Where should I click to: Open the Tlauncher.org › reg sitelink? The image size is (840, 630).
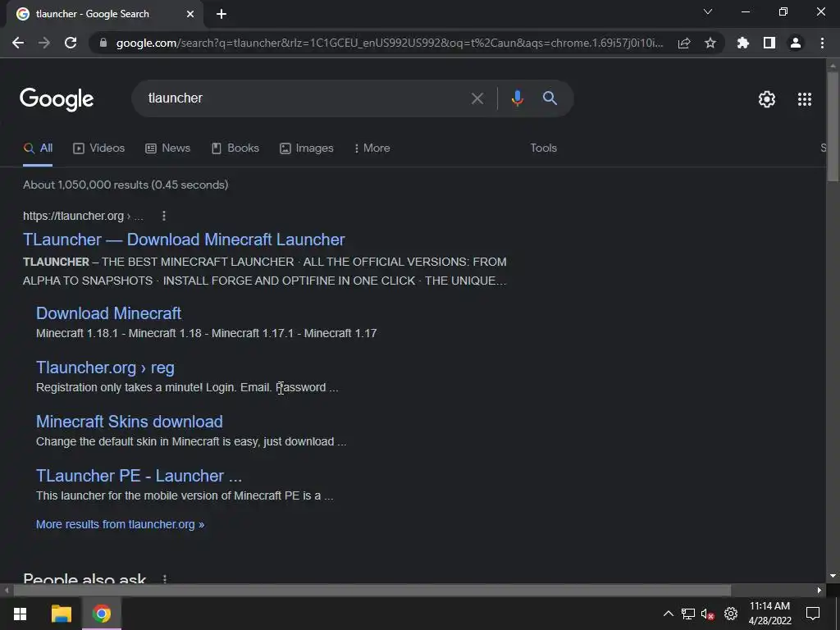(105, 367)
